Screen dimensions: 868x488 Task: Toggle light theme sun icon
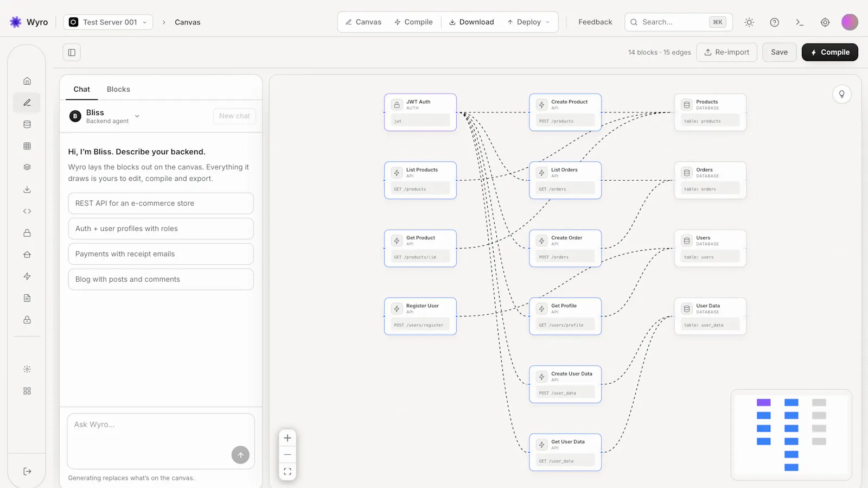tap(749, 22)
